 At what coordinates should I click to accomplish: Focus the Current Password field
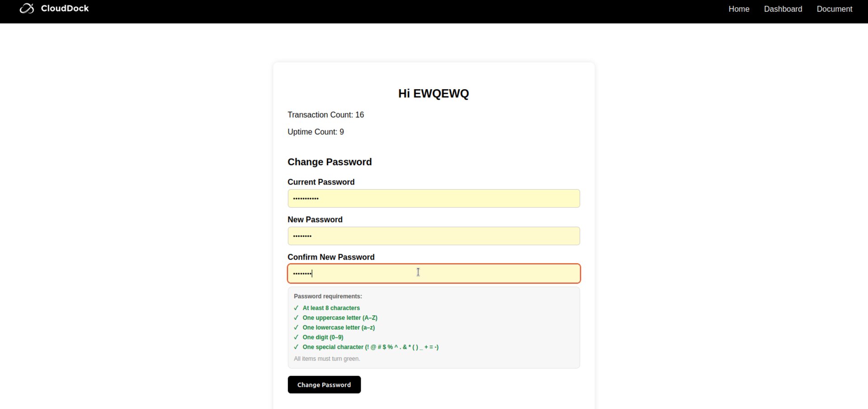coord(434,199)
